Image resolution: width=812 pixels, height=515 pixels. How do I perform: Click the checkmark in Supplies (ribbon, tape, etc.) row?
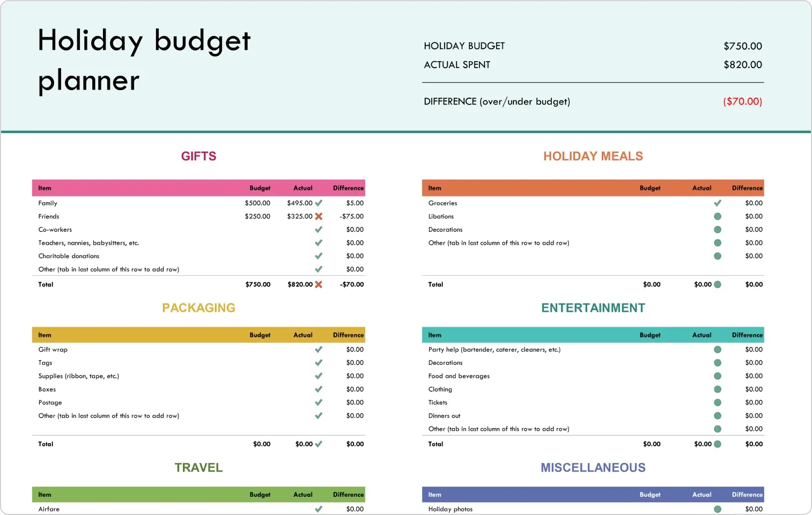(x=319, y=376)
